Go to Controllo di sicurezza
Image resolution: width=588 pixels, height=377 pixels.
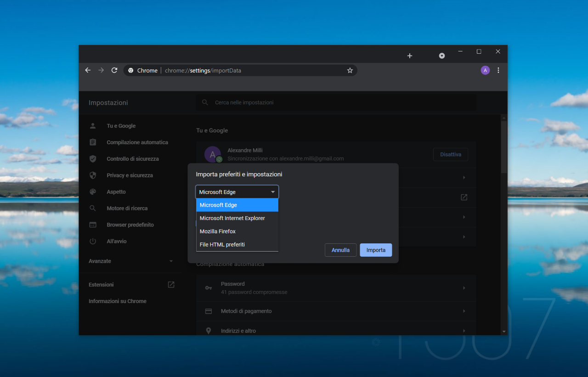[x=133, y=159]
